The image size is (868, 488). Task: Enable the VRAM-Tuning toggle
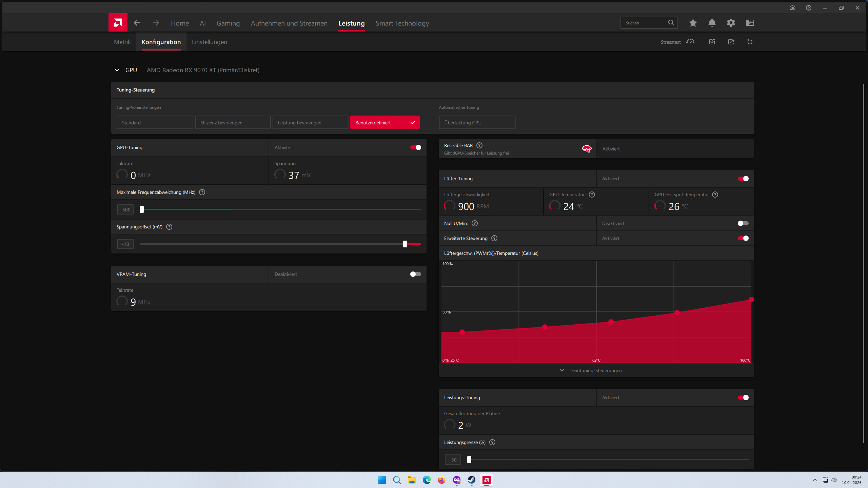(x=415, y=274)
